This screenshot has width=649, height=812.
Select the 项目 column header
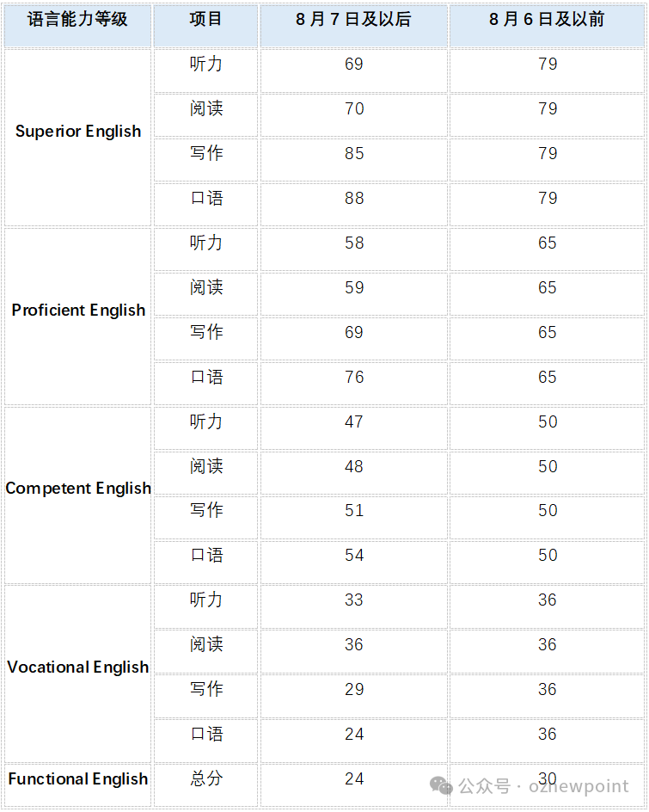[205, 26]
